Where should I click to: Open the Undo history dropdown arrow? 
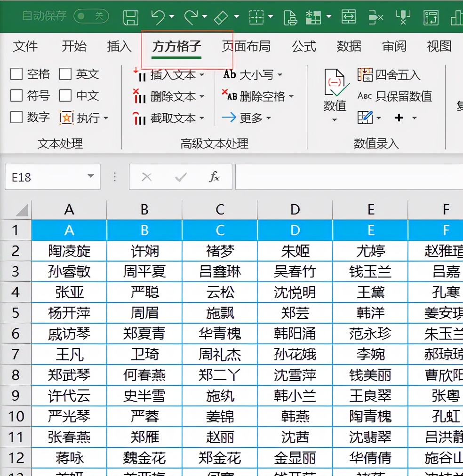[172, 16]
